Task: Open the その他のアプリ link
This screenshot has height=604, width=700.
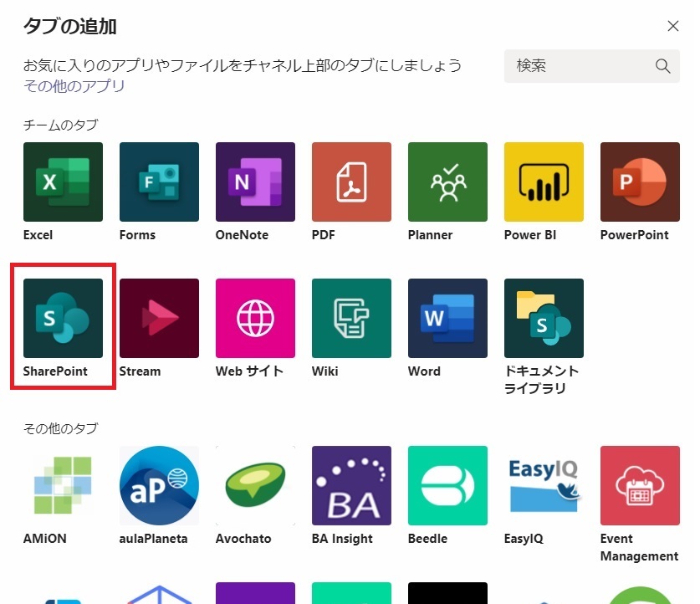Action: [74, 85]
